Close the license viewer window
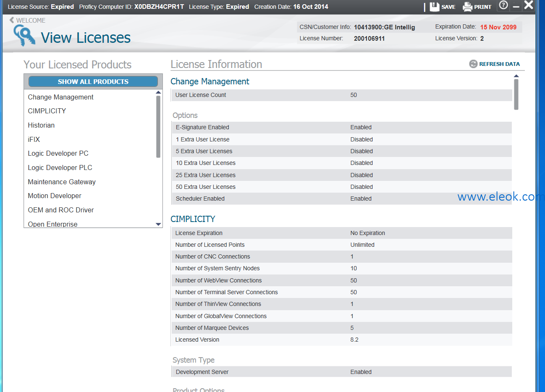545x392 pixels. pos(529,5)
